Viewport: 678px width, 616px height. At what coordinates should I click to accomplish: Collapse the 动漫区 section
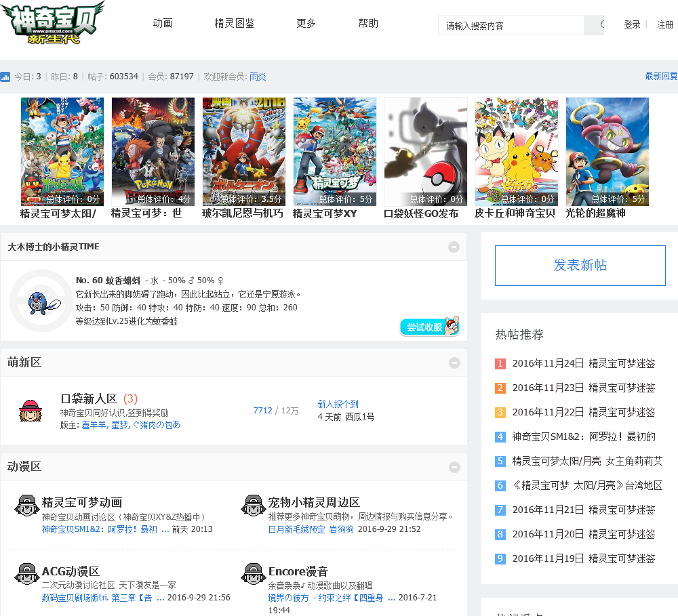454,467
